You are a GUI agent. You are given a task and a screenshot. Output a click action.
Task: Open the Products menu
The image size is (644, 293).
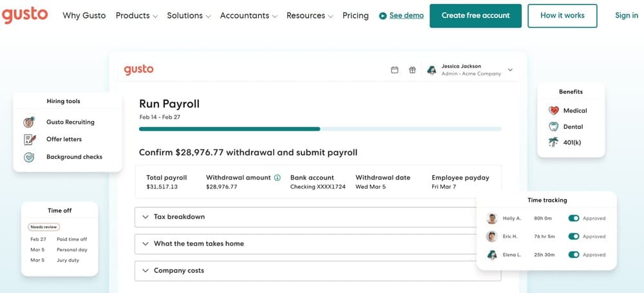[136, 15]
